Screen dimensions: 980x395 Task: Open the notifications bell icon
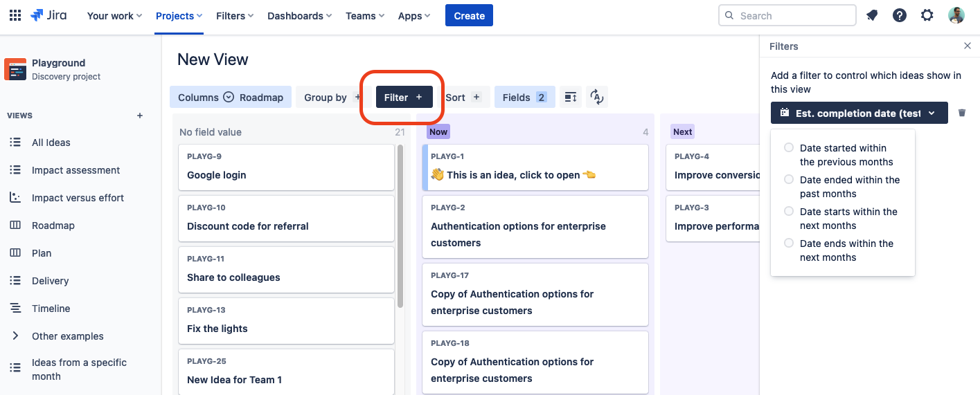point(872,15)
